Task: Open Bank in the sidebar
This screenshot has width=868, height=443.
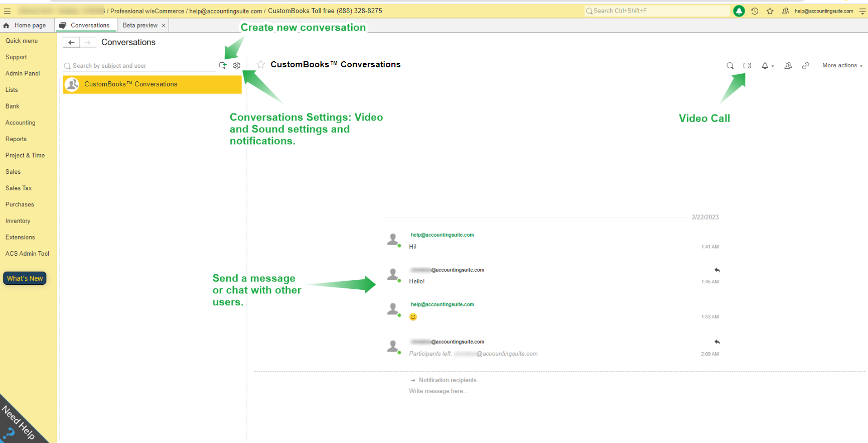Action: pos(13,106)
